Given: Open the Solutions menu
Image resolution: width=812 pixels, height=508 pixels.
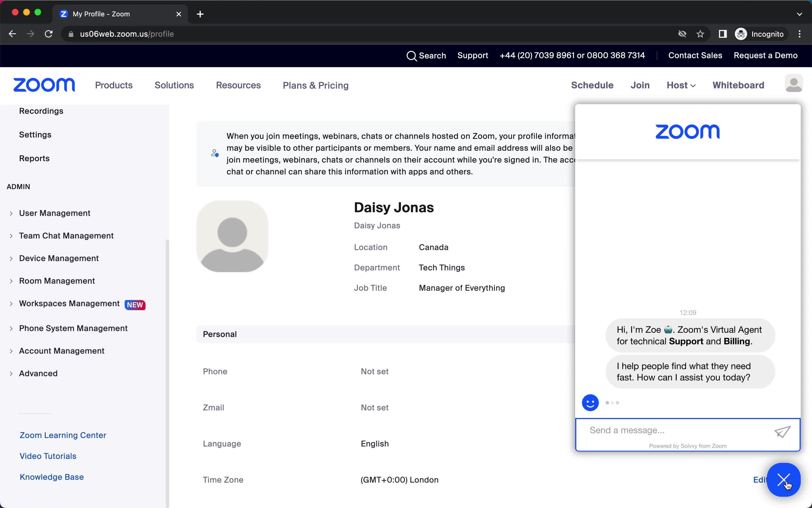Looking at the screenshot, I should coord(174,85).
